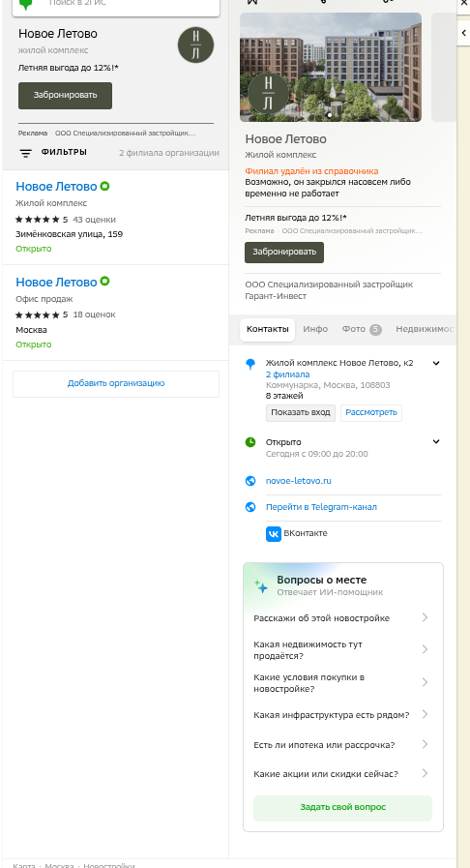The height and width of the screenshot is (868, 470).
Task: Open the filters icon
Action: click(x=25, y=153)
